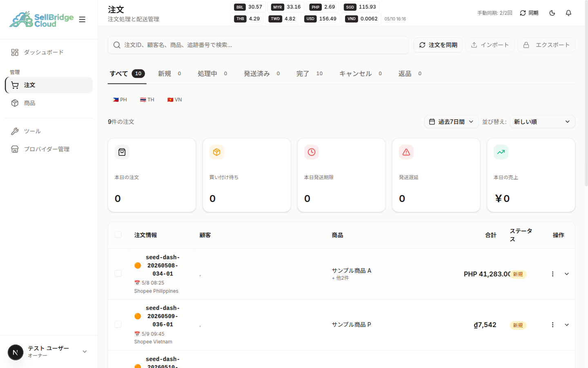Open プロバイダー管理 store icon in sidebar

tap(15, 149)
